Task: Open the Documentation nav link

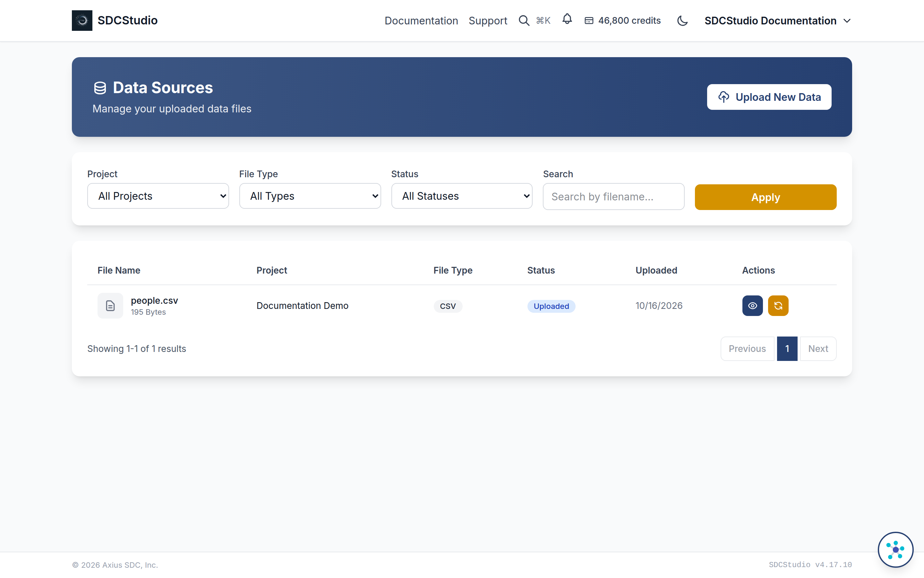Action: tap(421, 21)
